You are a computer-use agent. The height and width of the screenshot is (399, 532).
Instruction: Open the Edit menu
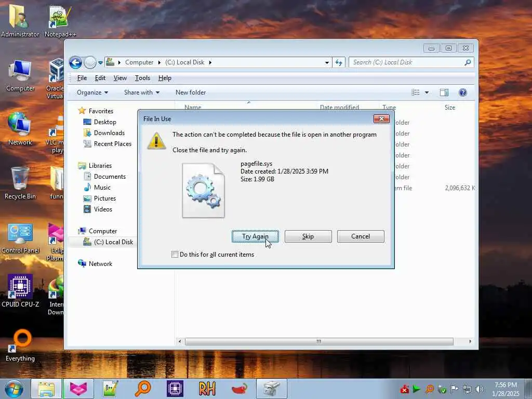coord(100,78)
